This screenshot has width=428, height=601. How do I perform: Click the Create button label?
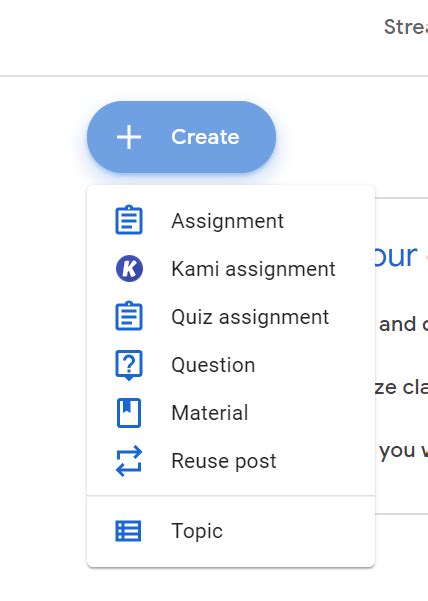click(x=205, y=137)
